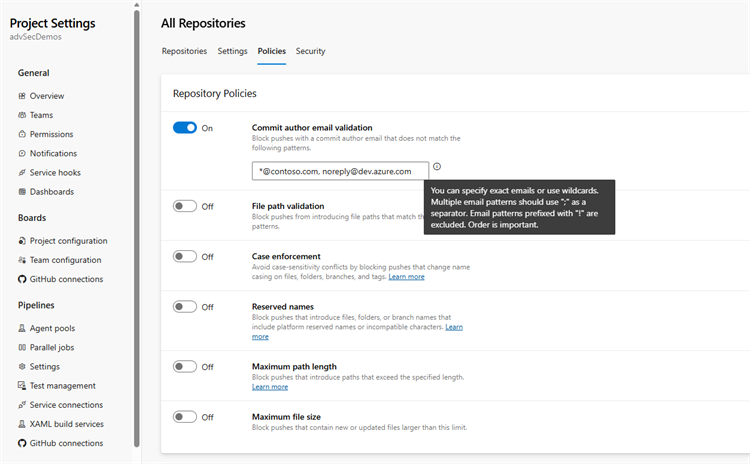Go to Teams settings

41,115
